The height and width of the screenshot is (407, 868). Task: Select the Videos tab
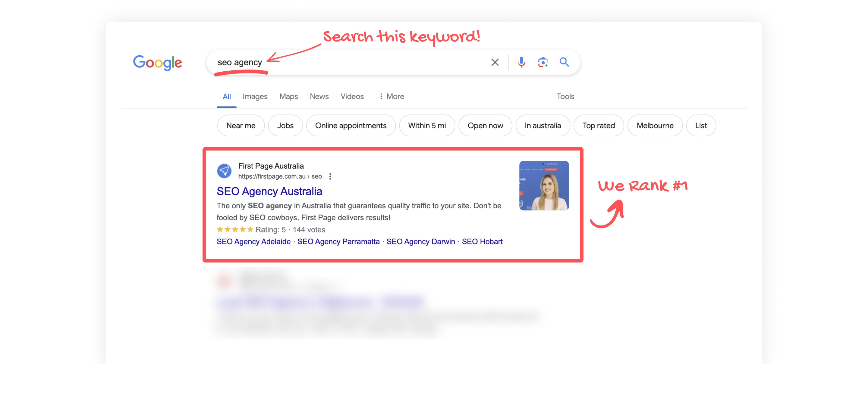(352, 97)
